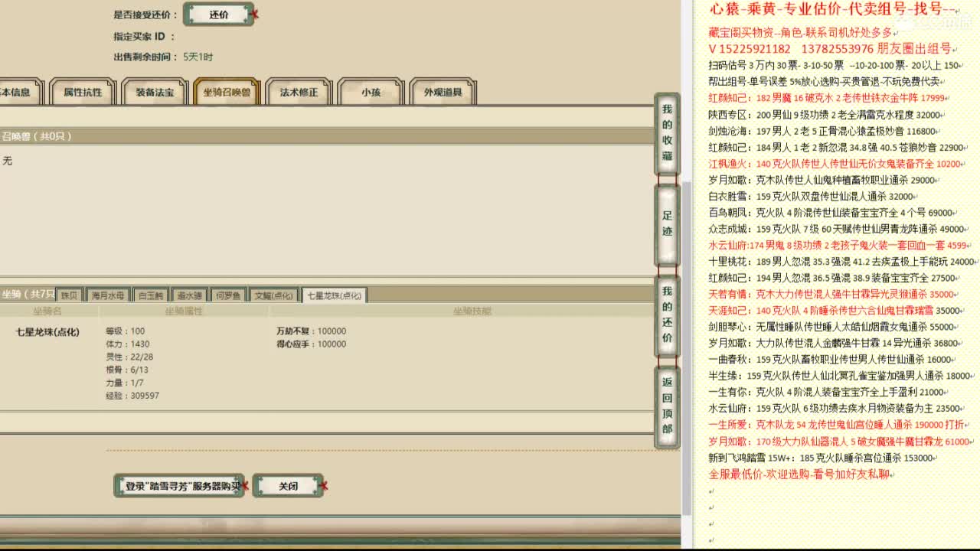The image size is (980, 551).
Task: Click the phone number line V 15225921182
Action: [831, 49]
